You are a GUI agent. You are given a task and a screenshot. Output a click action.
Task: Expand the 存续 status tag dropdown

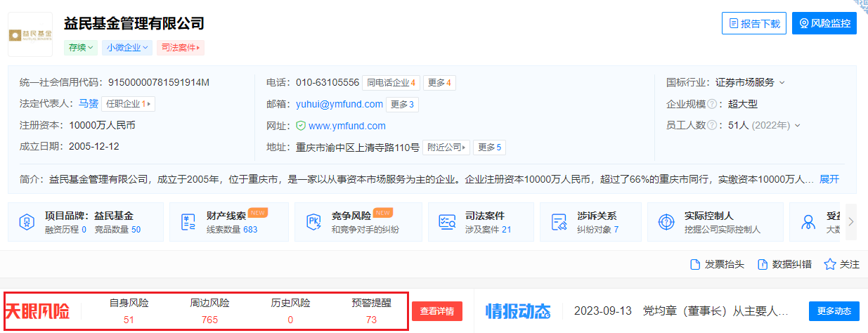(x=81, y=48)
